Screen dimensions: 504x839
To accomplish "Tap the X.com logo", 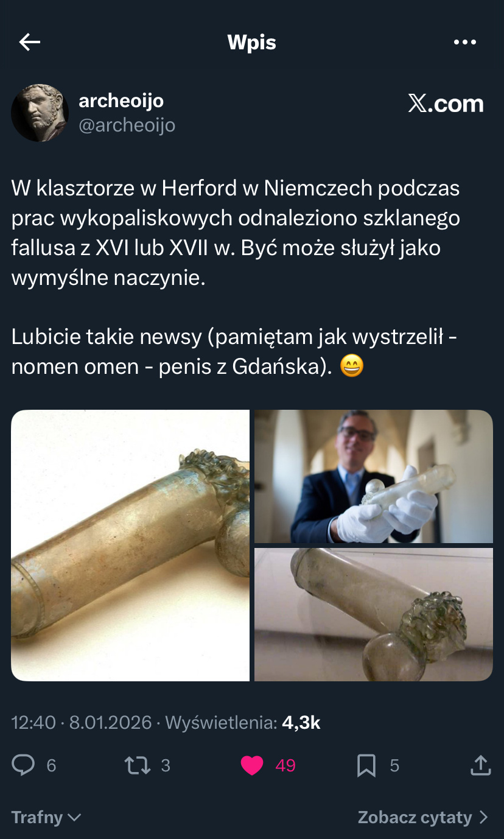I will [446, 104].
